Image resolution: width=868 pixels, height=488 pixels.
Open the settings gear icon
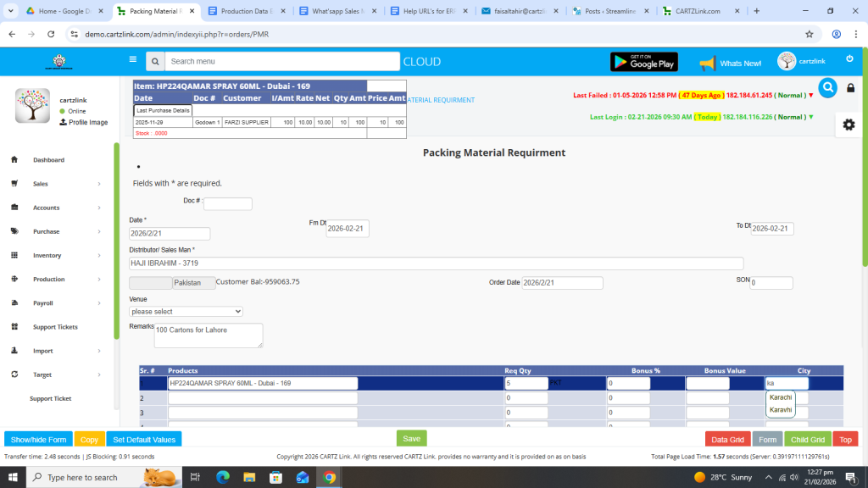[x=849, y=125]
